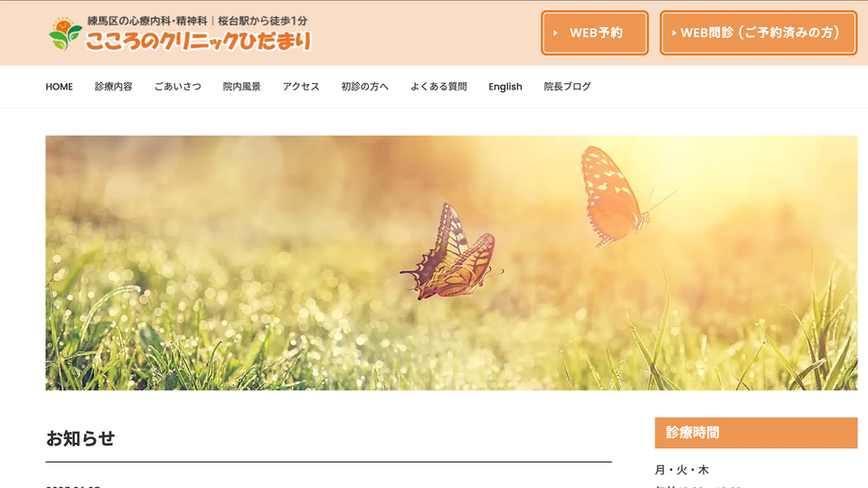Open 診療内容 menu item

coord(114,87)
